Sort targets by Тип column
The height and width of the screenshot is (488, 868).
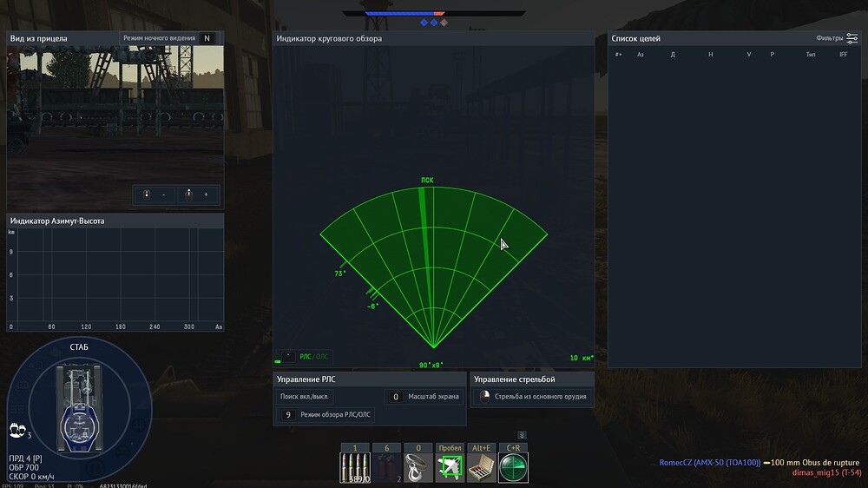click(811, 55)
